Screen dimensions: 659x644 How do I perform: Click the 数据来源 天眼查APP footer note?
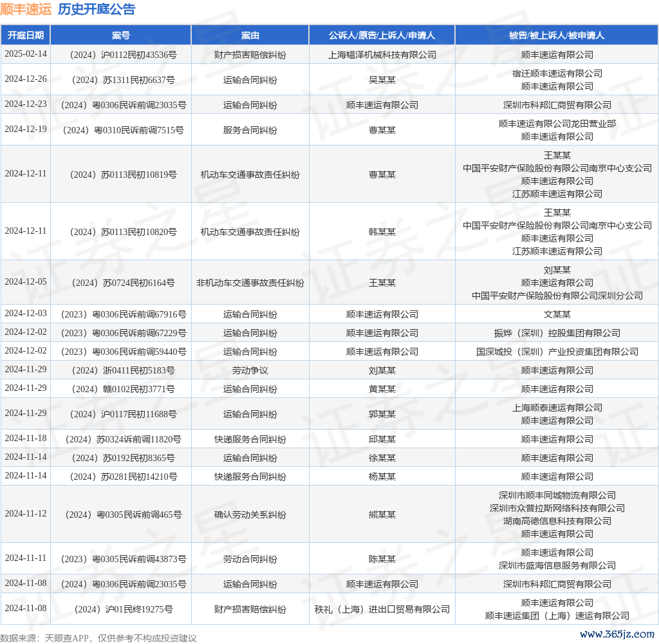pyautogui.click(x=98, y=638)
